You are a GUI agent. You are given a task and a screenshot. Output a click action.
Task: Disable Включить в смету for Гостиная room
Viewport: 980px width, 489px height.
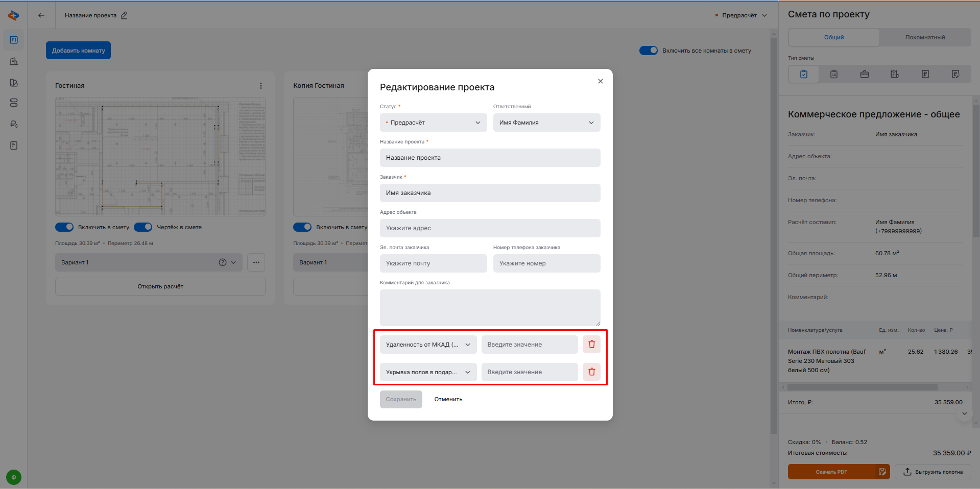64,227
